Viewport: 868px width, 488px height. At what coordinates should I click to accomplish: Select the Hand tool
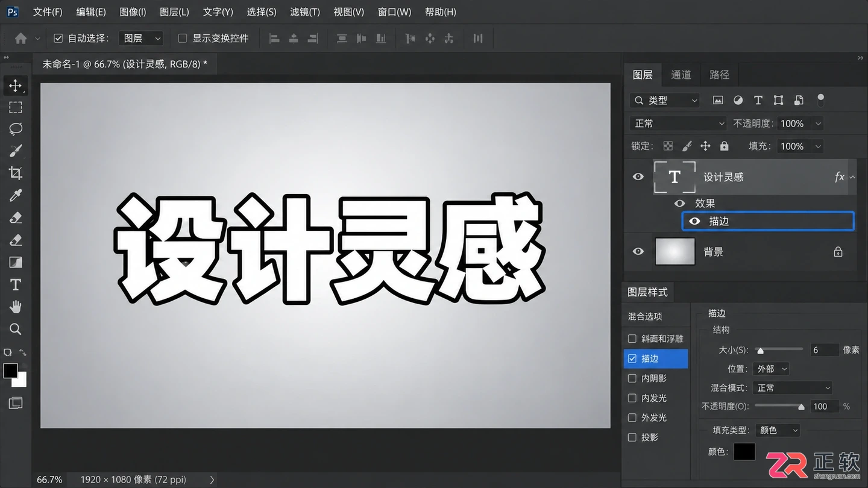[16, 307]
